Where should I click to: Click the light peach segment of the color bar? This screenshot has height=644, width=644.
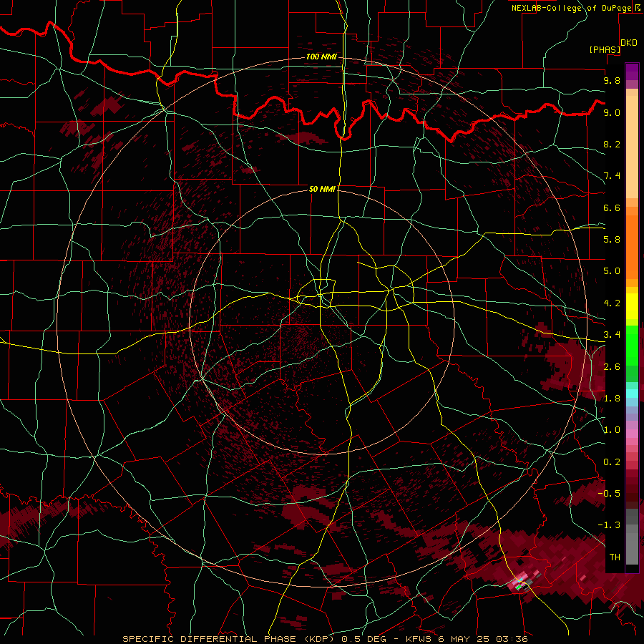click(x=632, y=147)
